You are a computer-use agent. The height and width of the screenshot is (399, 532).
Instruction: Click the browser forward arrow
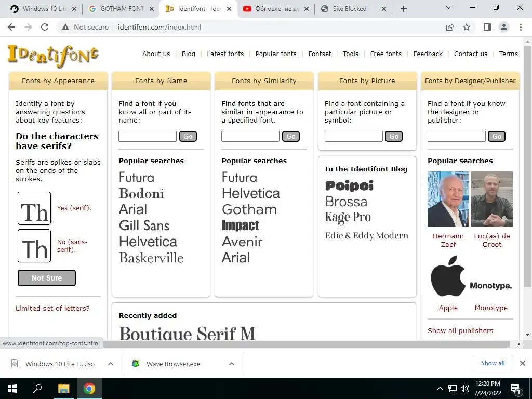(x=28, y=27)
